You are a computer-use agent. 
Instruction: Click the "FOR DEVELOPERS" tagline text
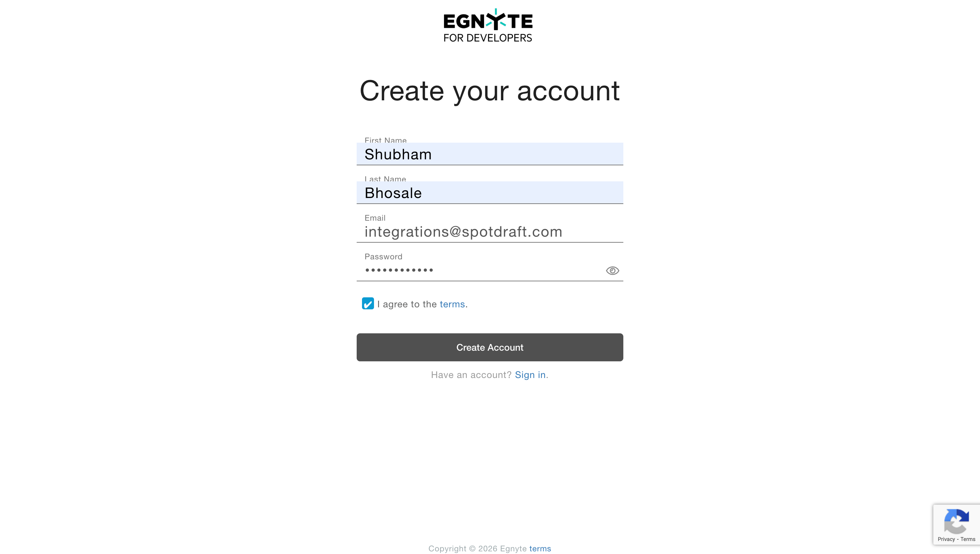click(x=488, y=38)
